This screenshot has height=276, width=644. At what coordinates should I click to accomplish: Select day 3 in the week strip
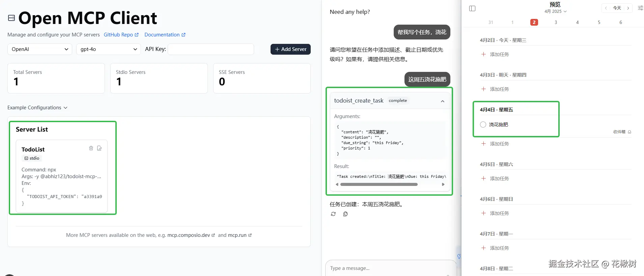click(556, 22)
